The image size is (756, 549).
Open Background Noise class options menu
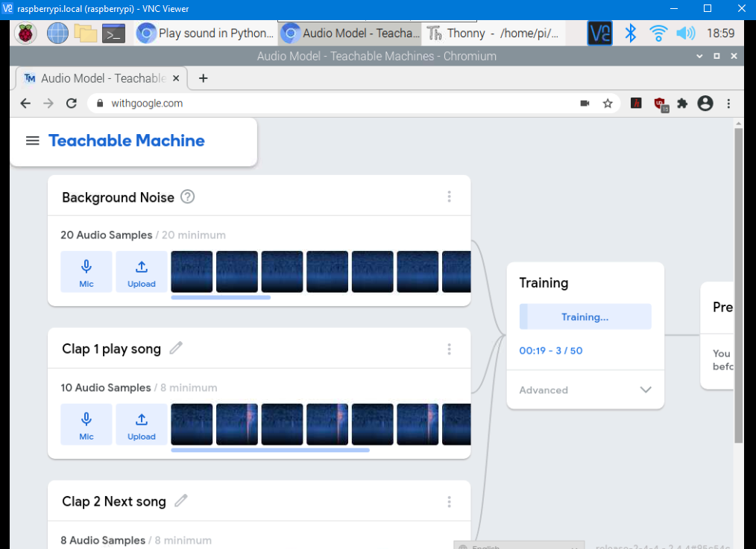pyautogui.click(x=449, y=197)
